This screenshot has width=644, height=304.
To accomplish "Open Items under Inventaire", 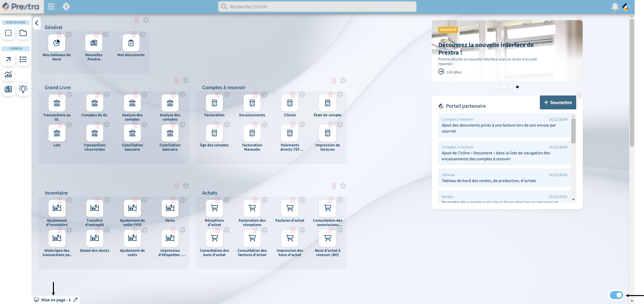I will tap(170, 208).
